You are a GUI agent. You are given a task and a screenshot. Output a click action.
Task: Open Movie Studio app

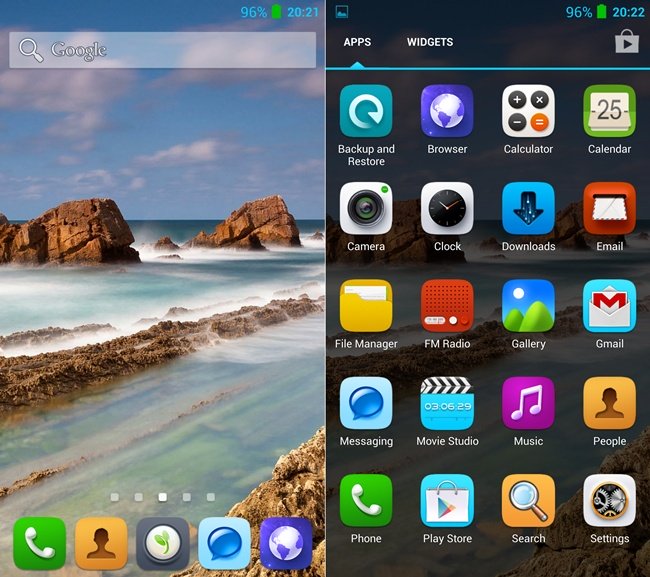[x=447, y=403]
